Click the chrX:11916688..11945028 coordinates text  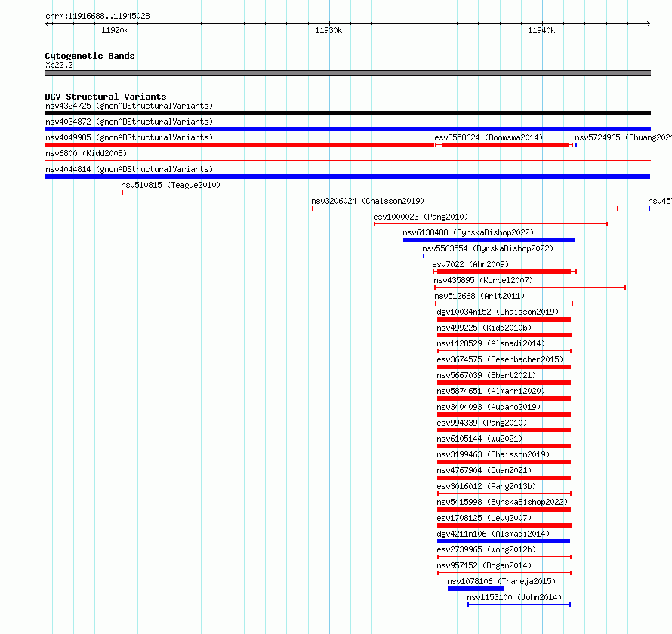tap(97, 16)
